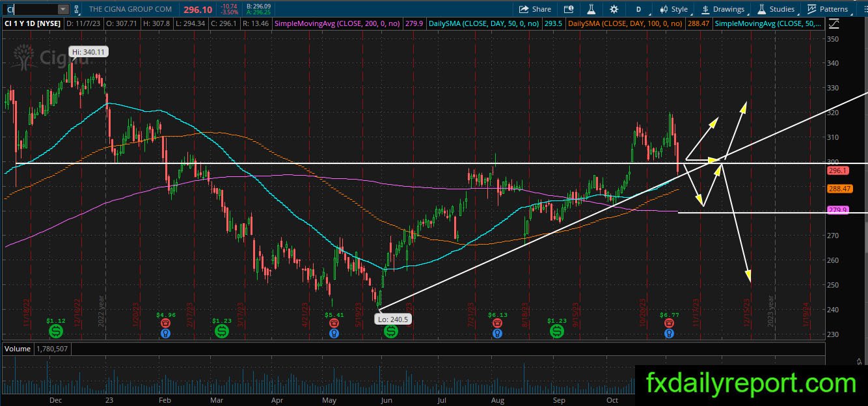Viewport: 868px width, 406px height.
Task: Click the orange 288.47 axis tag
Action: [839, 189]
